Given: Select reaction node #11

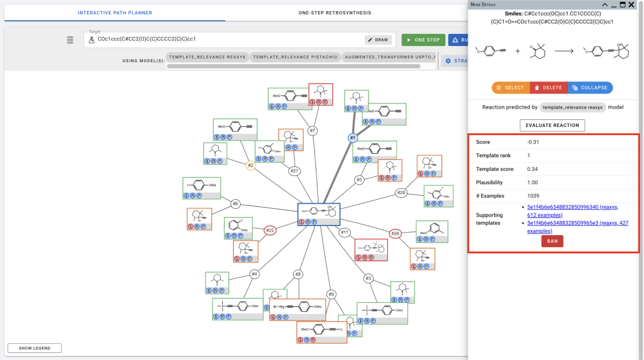Looking at the screenshot, I should pyautogui.click(x=345, y=232).
